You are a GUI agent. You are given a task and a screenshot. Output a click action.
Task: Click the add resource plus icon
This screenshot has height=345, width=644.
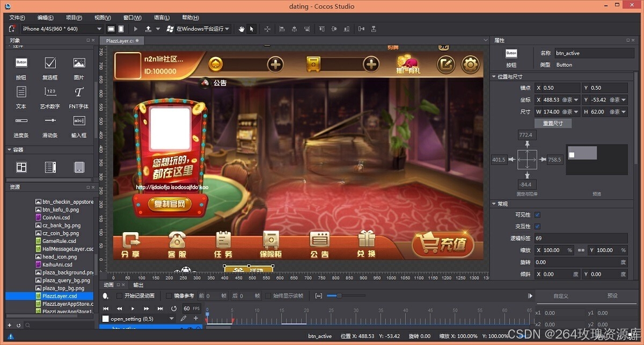(x=9, y=325)
